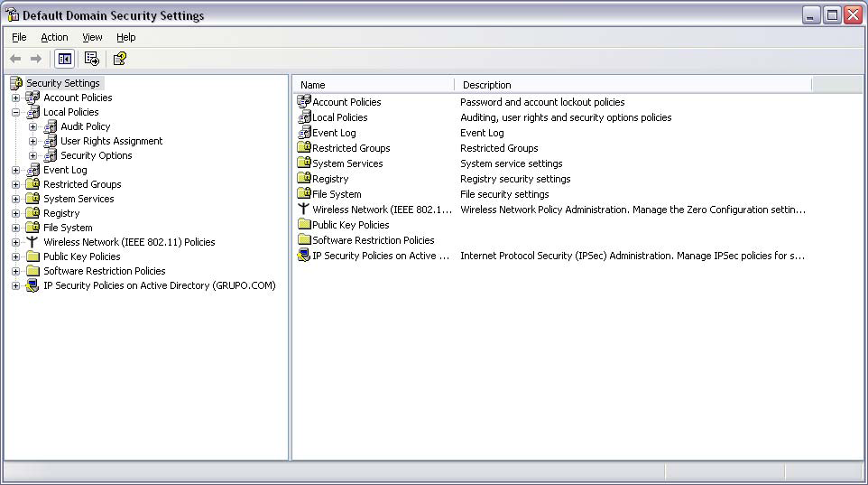Click the Help toolbar icon
Viewport: 868px width, 485px height.
(120, 59)
